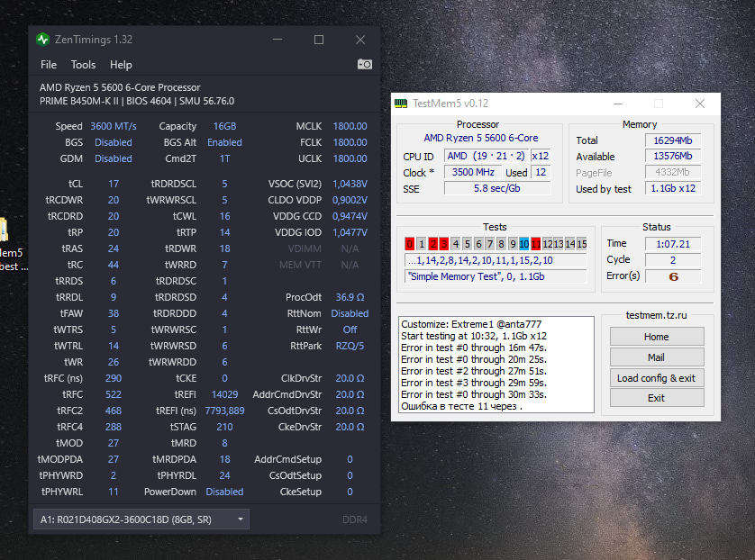755x560 pixels.
Task: Click the Used by test value 1.1Gb x12
Action: 673,188
